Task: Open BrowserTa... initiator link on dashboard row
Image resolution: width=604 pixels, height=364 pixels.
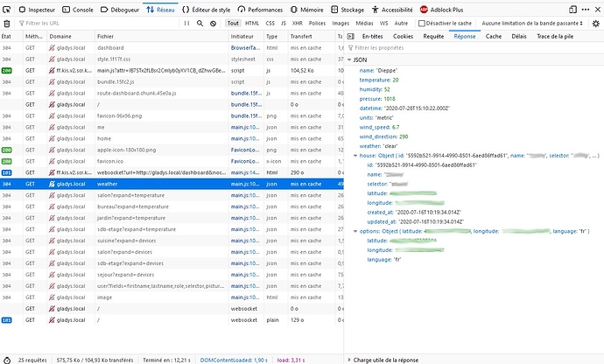Action: click(x=246, y=48)
